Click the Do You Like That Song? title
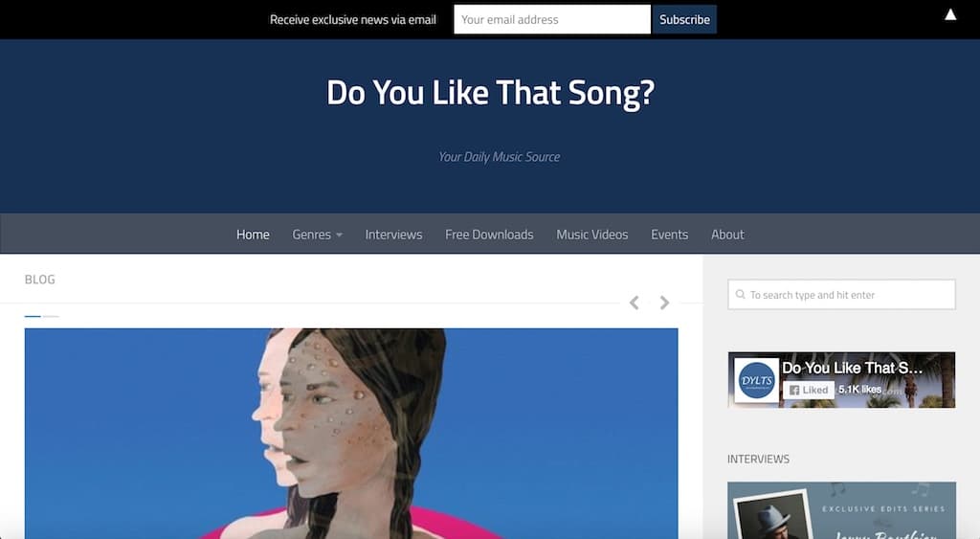Image resolution: width=980 pixels, height=539 pixels. (x=490, y=93)
